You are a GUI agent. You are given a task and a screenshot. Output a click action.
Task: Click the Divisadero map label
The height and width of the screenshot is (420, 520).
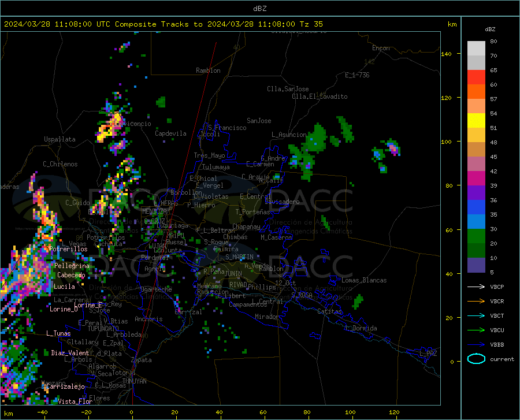(x=282, y=202)
